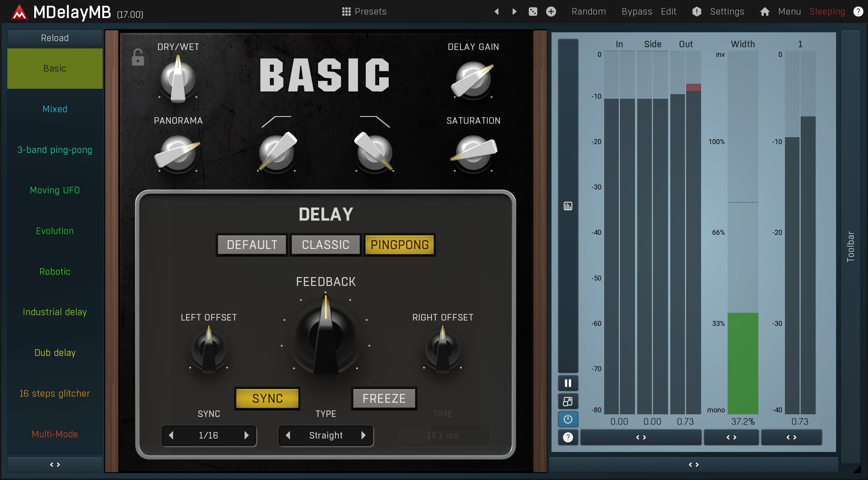Click the plus add preset icon
Screen dimensions: 868x480
(551, 12)
